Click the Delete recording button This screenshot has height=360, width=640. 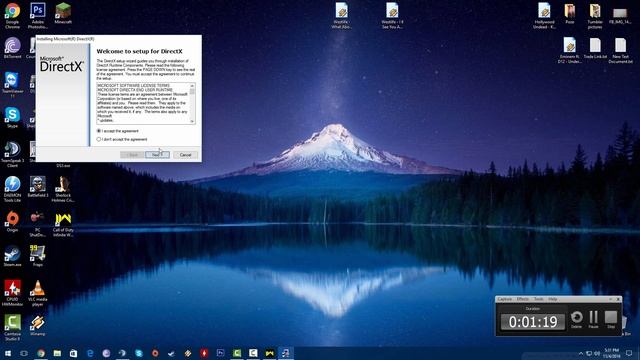pyautogui.click(x=577, y=319)
